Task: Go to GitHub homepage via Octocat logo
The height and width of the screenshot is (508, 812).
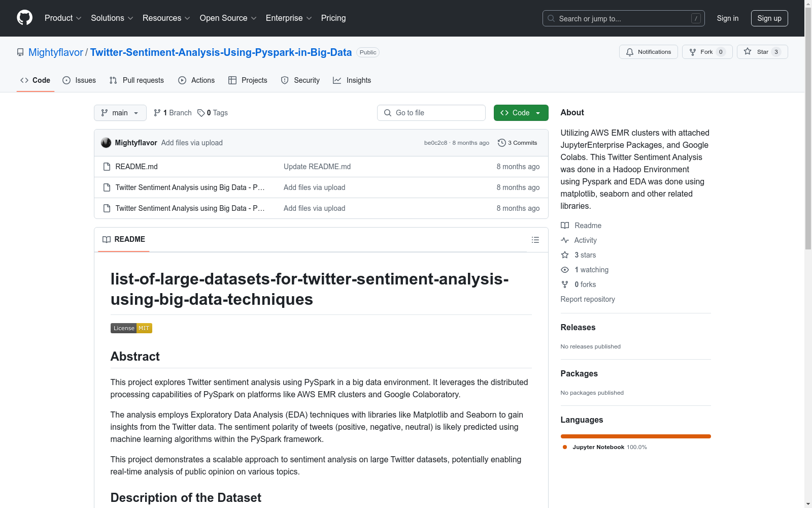Action: coord(24,18)
